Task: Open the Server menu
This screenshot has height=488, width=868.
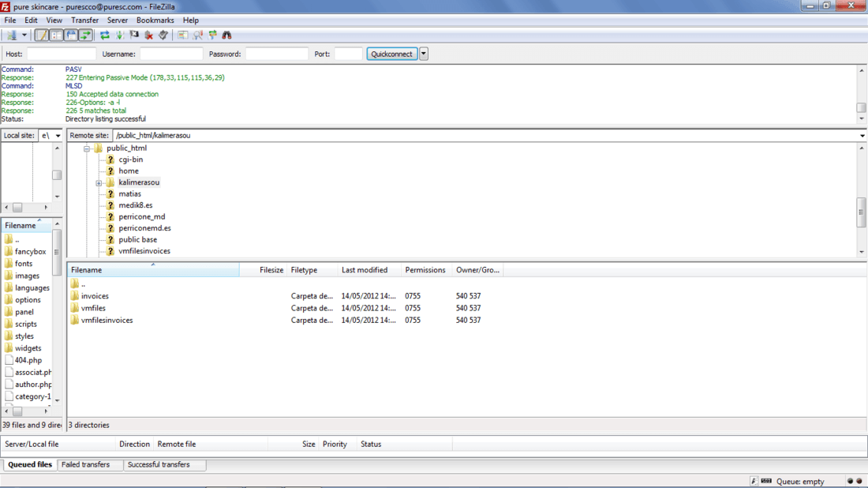Action: click(x=118, y=20)
